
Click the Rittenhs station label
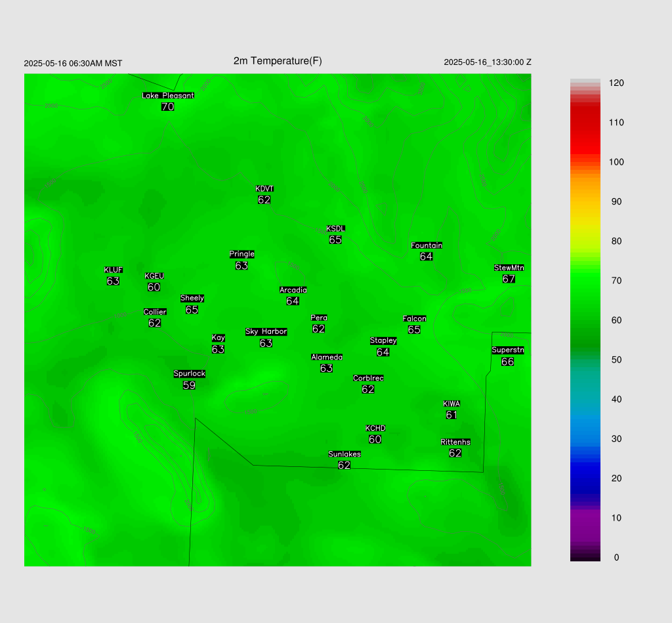(455, 442)
